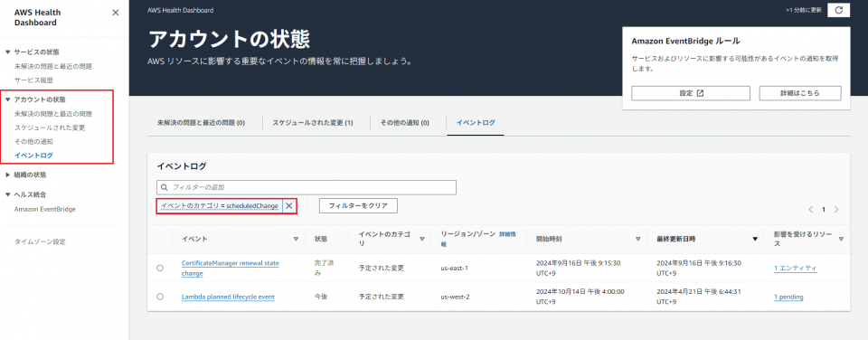Open the 1 pending resource link
Screen dimensions: 868x340
point(788,297)
